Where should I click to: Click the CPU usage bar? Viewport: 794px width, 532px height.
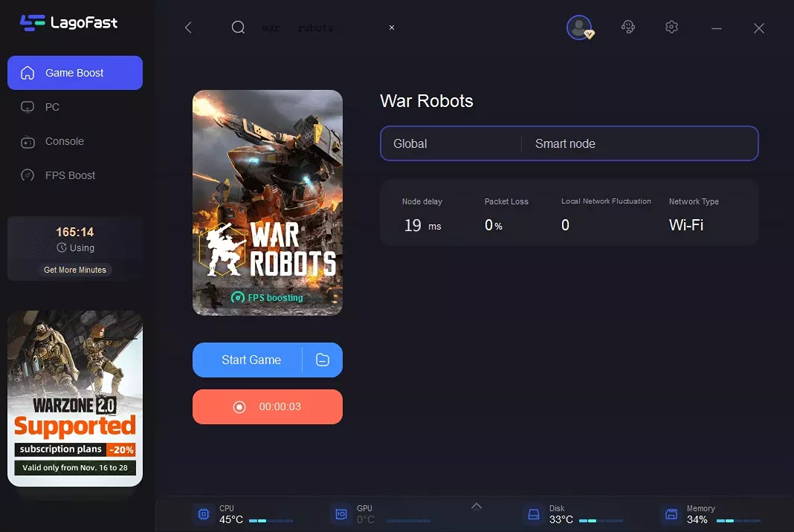271,521
